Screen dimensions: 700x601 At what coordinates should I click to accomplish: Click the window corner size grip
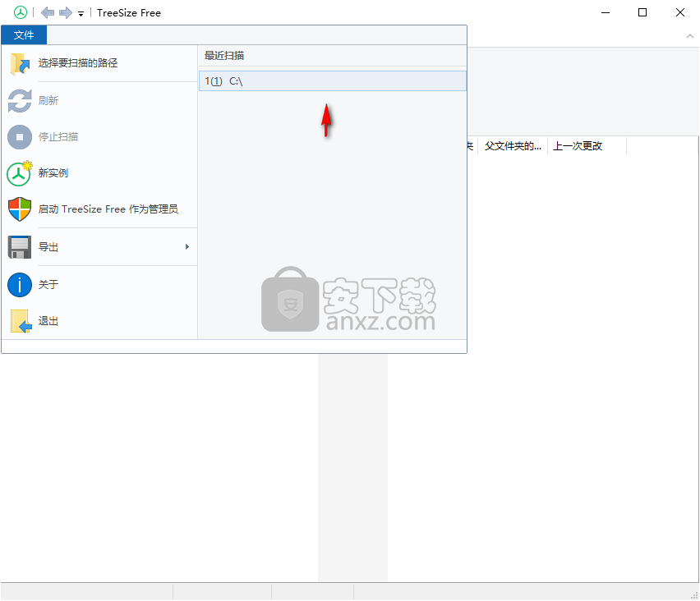coord(694,595)
